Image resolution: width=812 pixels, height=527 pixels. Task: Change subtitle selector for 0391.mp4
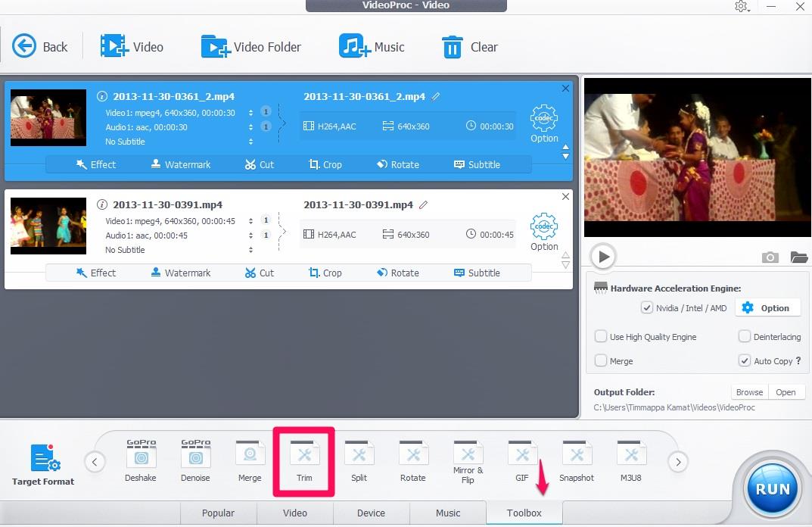click(250, 250)
